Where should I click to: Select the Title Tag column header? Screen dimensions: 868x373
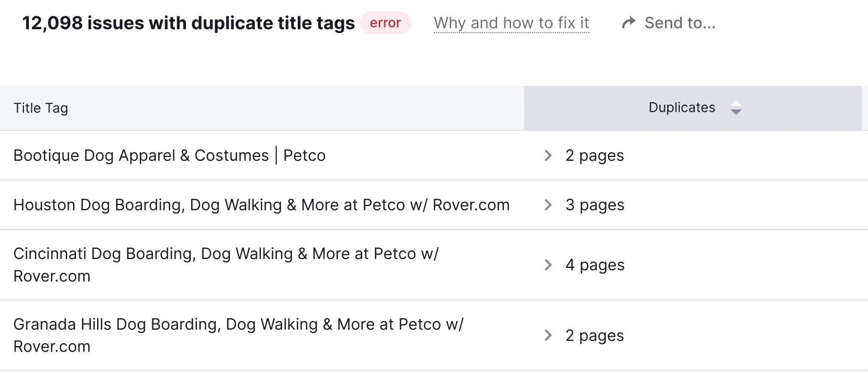click(41, 108)
